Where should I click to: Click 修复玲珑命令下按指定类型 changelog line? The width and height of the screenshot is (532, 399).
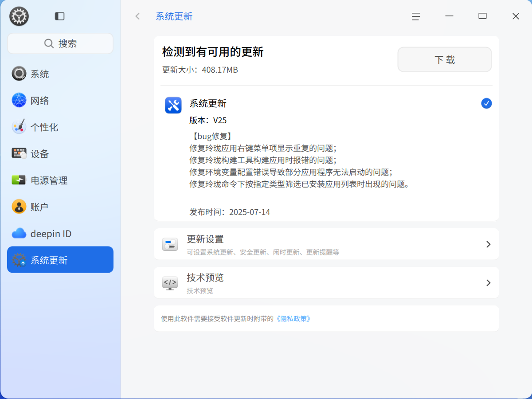[x=299, y=184]
